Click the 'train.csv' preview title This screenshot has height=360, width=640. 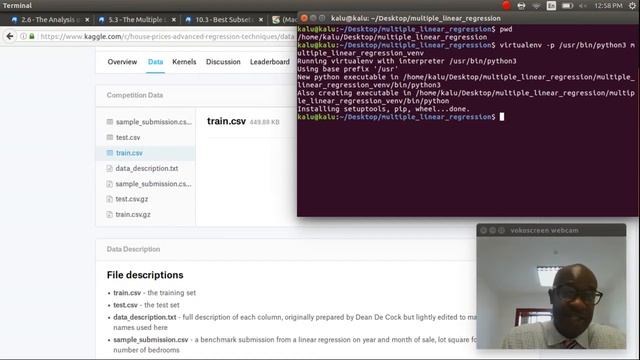(227, 121)
